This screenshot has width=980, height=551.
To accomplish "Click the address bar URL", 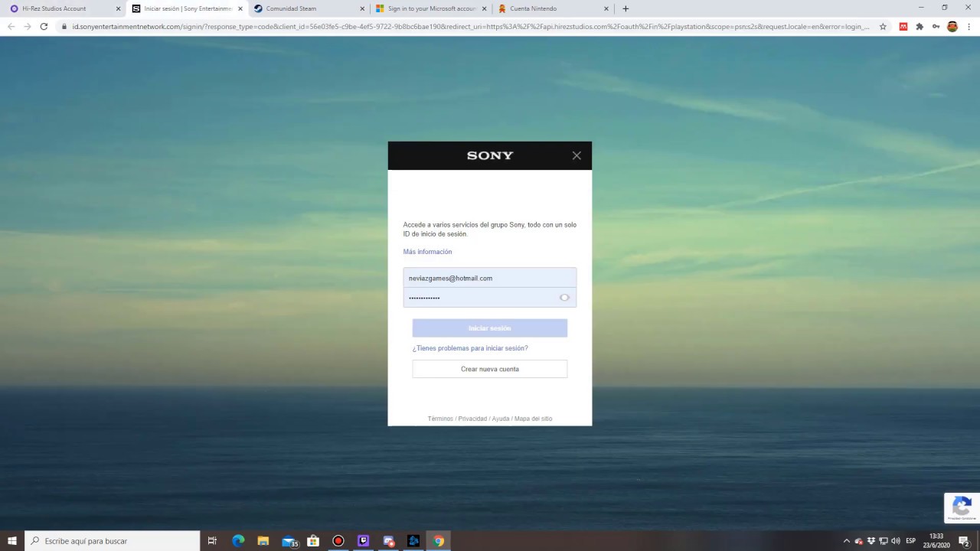I will click(x=471, y=26).
